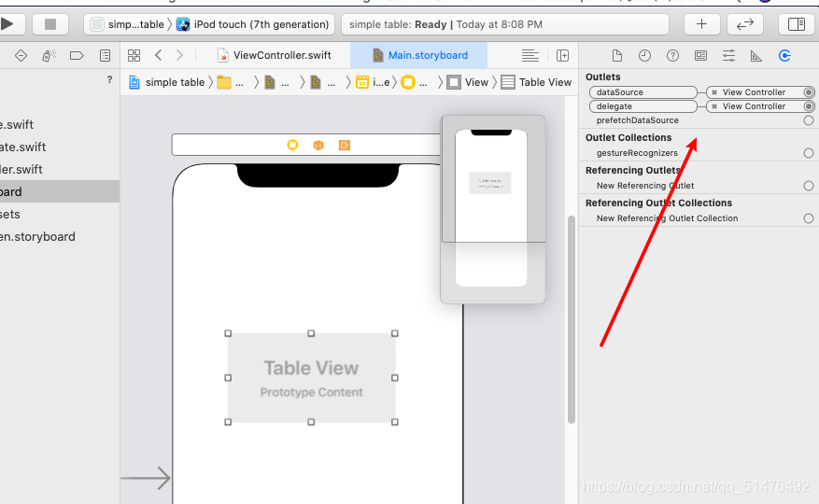The image size is (819, 504).
Task: Hide the inspectors panel toggle
Action: [797, 24]
